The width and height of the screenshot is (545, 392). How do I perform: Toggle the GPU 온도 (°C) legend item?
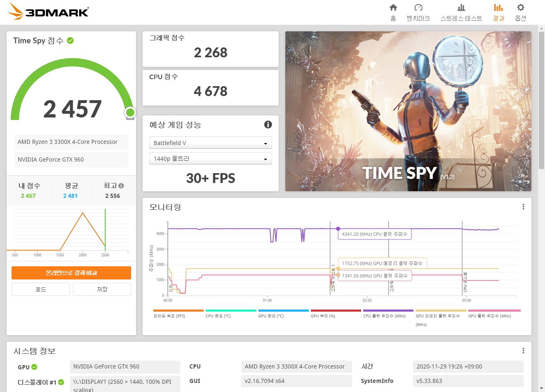point(283,314)
